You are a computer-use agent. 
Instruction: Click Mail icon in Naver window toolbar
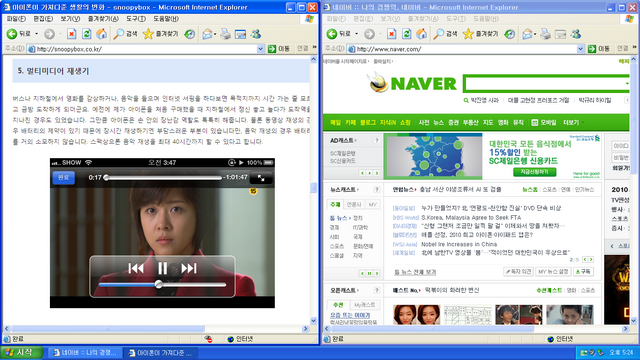click(x=527, y=34)
